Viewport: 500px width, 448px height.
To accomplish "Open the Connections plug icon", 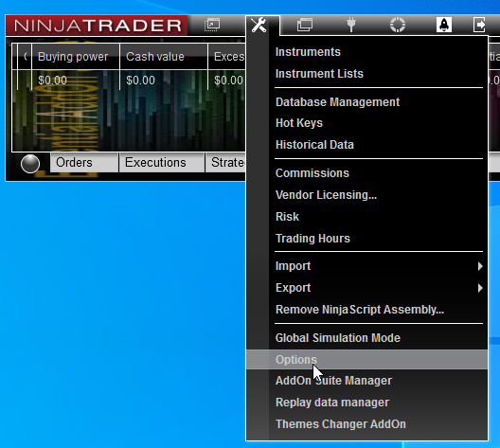I will tap(350, 25).
